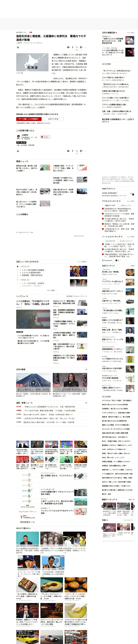The width and height of the screenshot is (138, 644).
Task: Click もっと見る beside 注目の連載記事
Action: [x=130, y=33]
